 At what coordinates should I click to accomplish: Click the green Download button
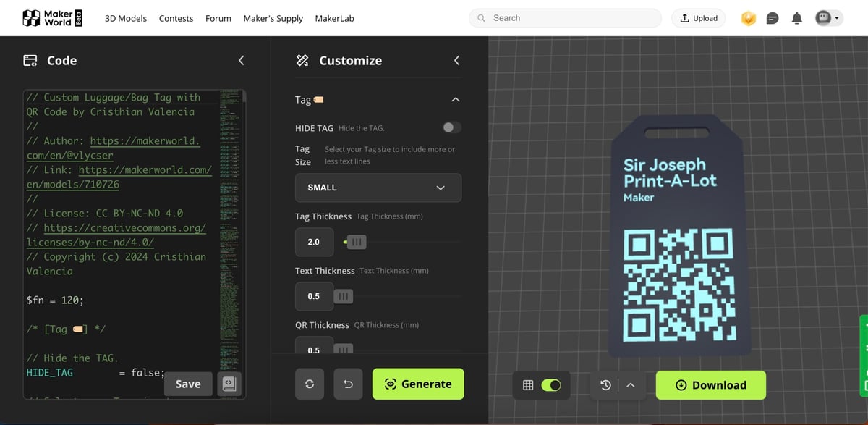click(711, 385)
